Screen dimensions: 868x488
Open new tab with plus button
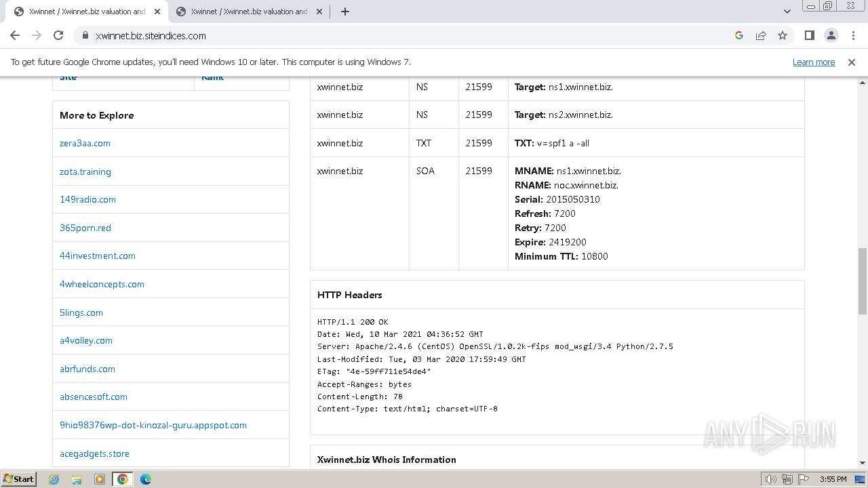coord(345,12)
